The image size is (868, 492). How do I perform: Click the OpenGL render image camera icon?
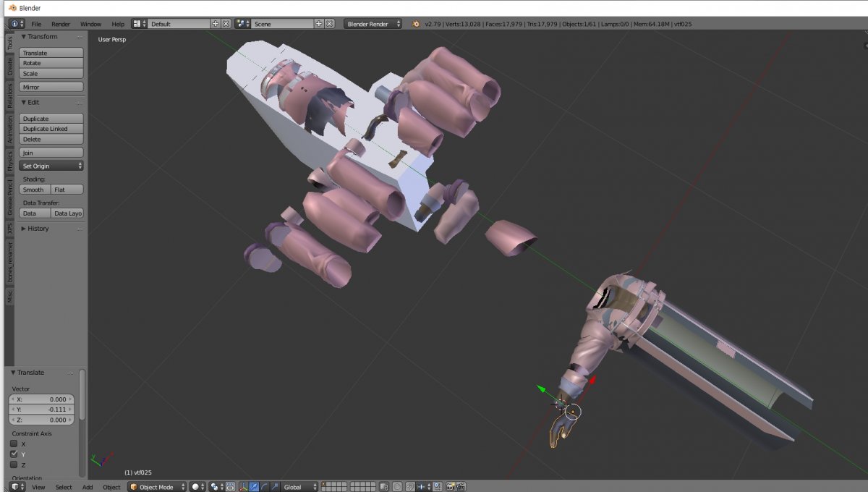(x=449, y=487)
